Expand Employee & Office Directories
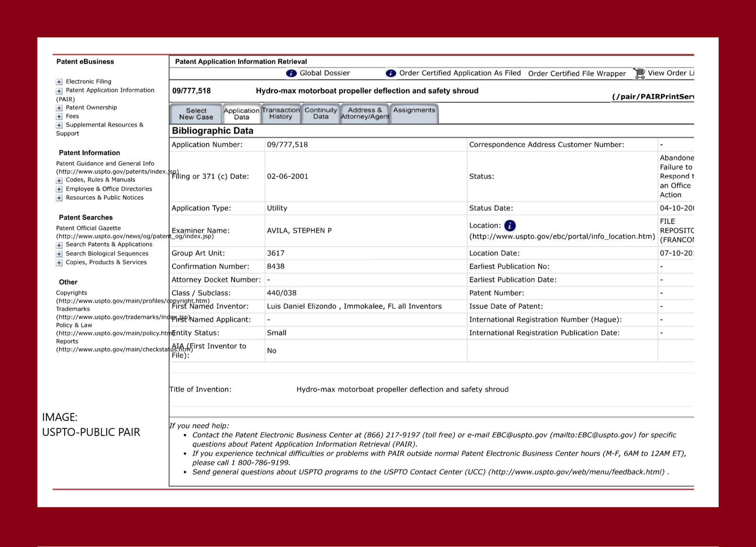 pyautogui.click(x=59, y=189)
